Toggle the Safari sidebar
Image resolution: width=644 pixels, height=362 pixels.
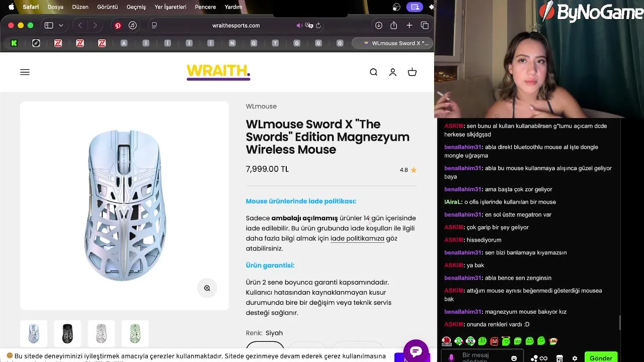tap(49, 25)
